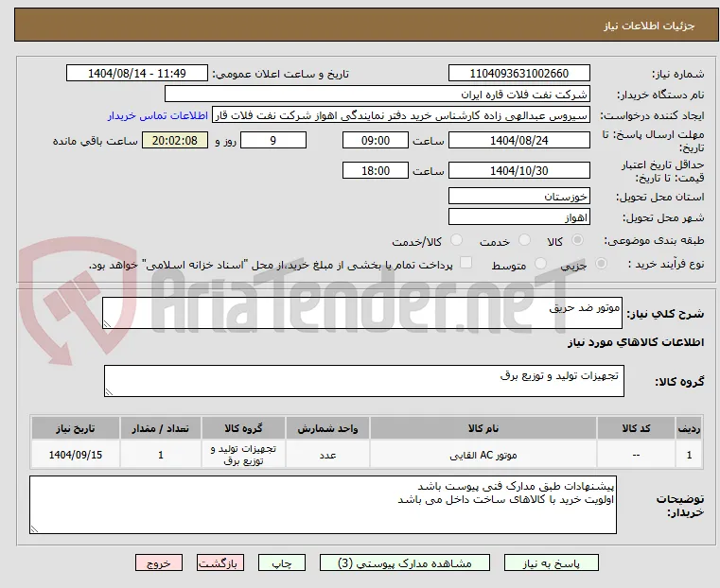Click the گروه کالا table column header

pyautogui.click(x=243, y=428)
